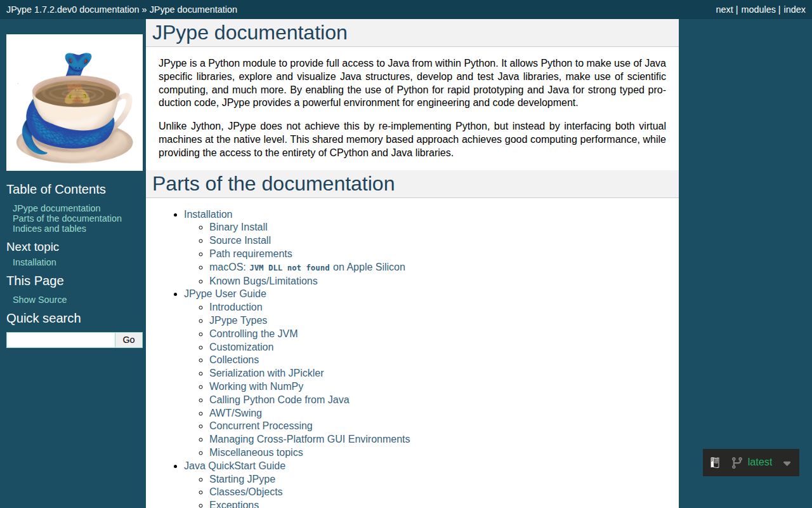Click the Read the Docs book icon
The image size is (812, 508).
coord(715,463)
